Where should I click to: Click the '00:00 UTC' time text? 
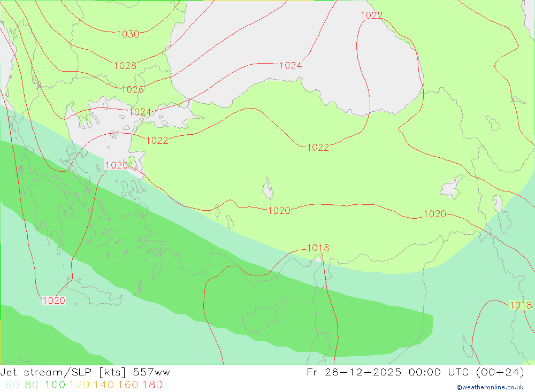click(x=440, y=372)
